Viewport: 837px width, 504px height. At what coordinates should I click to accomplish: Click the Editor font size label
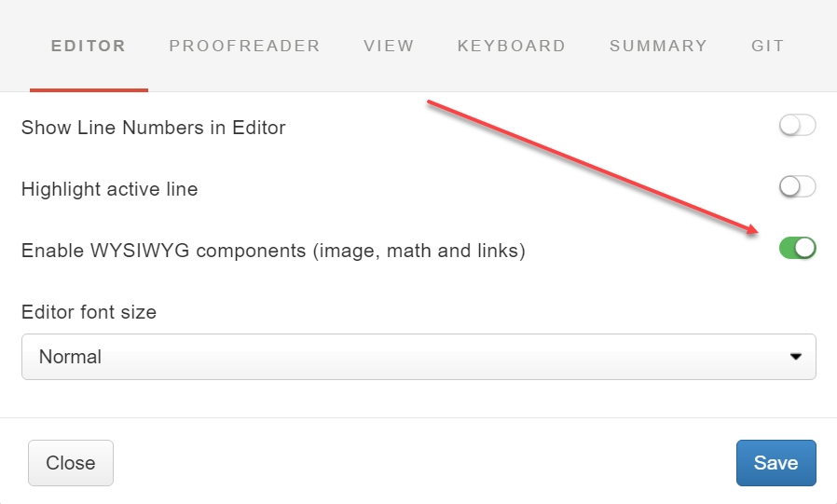point(89,313)
